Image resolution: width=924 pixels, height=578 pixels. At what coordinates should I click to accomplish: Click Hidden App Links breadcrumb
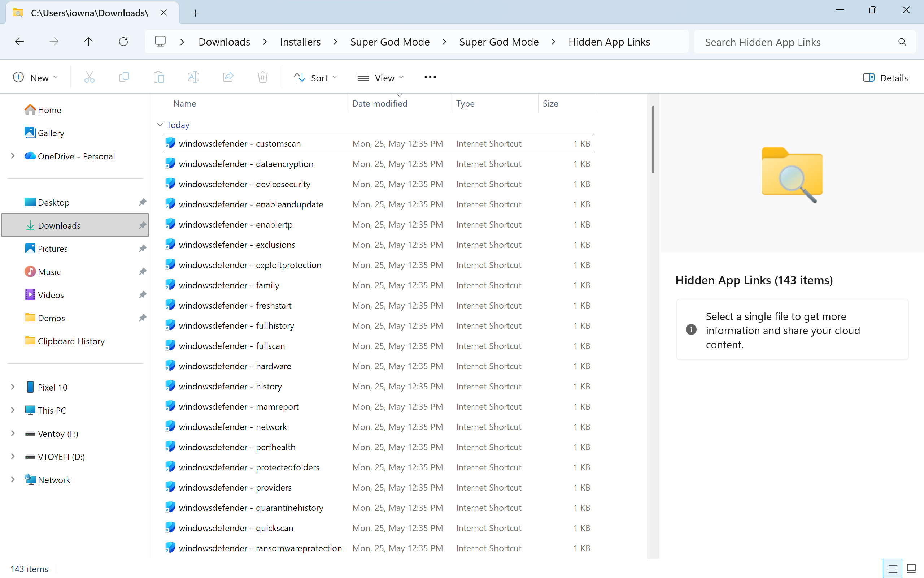(609, 42)
